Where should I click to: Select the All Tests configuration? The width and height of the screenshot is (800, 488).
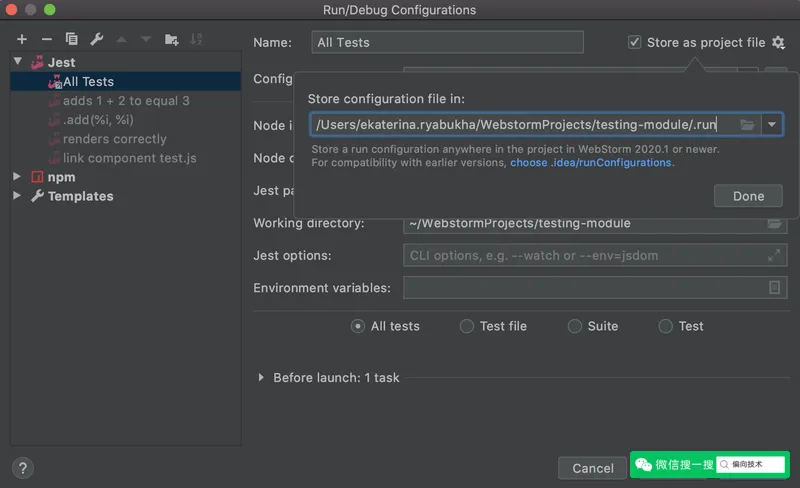click(x=126, y=82)
